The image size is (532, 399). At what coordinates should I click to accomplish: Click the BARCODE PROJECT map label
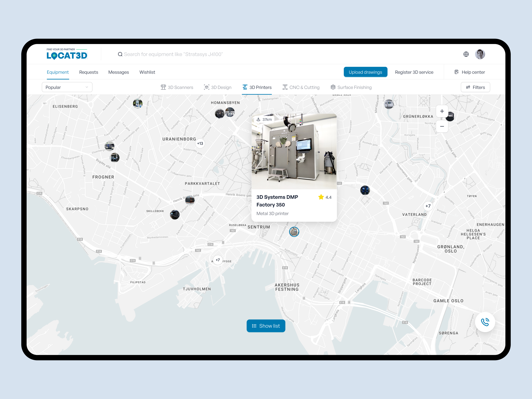tap(422, 282)
